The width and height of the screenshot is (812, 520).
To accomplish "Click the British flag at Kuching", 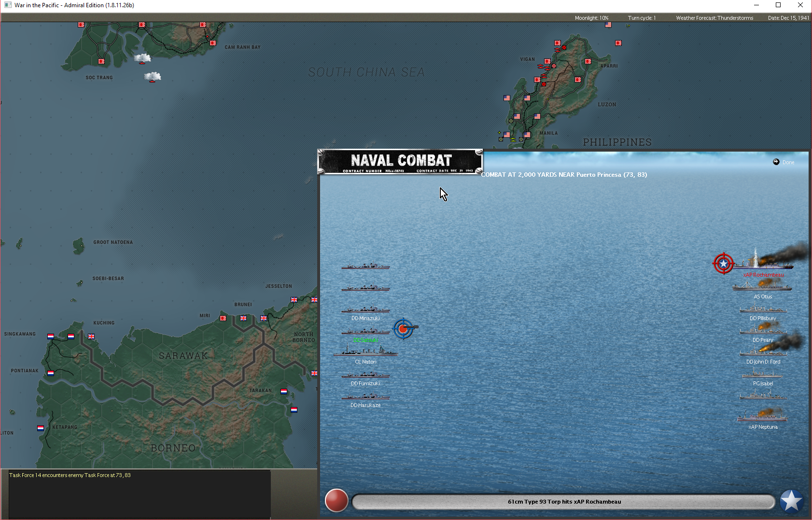I will point(91,337).
